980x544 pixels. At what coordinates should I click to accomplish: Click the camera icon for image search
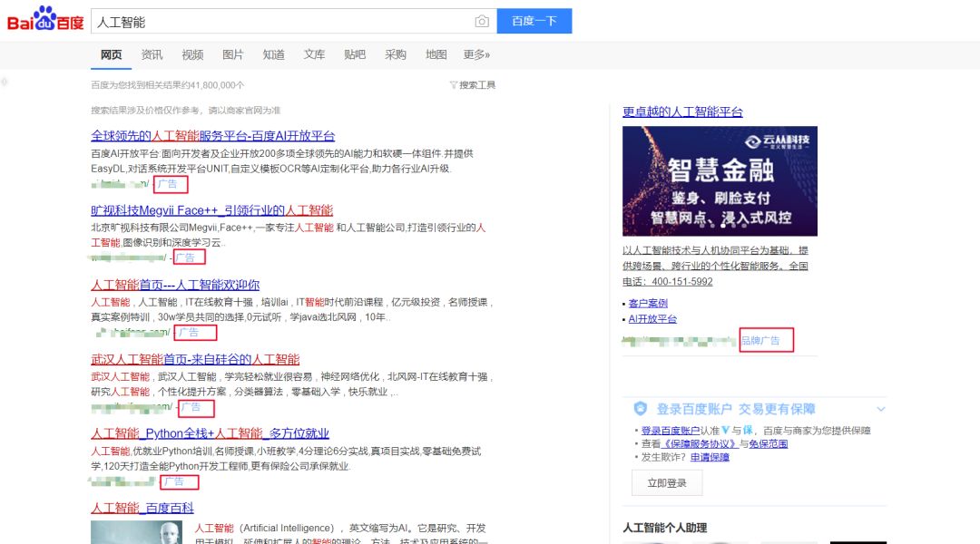(x=482, y=20)
